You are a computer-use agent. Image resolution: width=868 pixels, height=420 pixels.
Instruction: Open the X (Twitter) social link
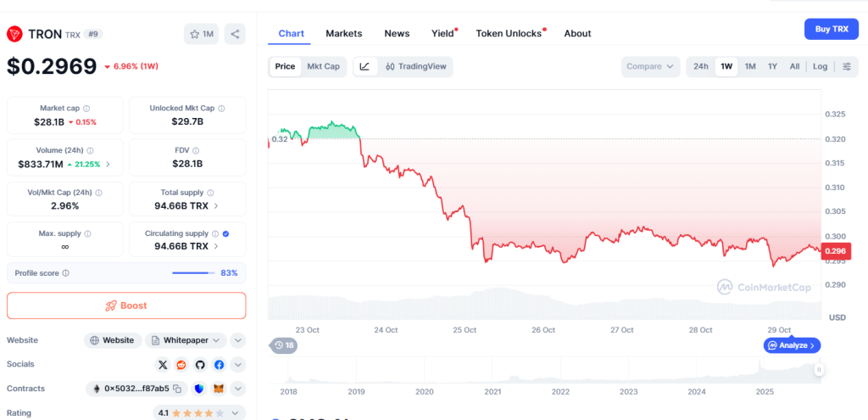[x=163, y=365]
